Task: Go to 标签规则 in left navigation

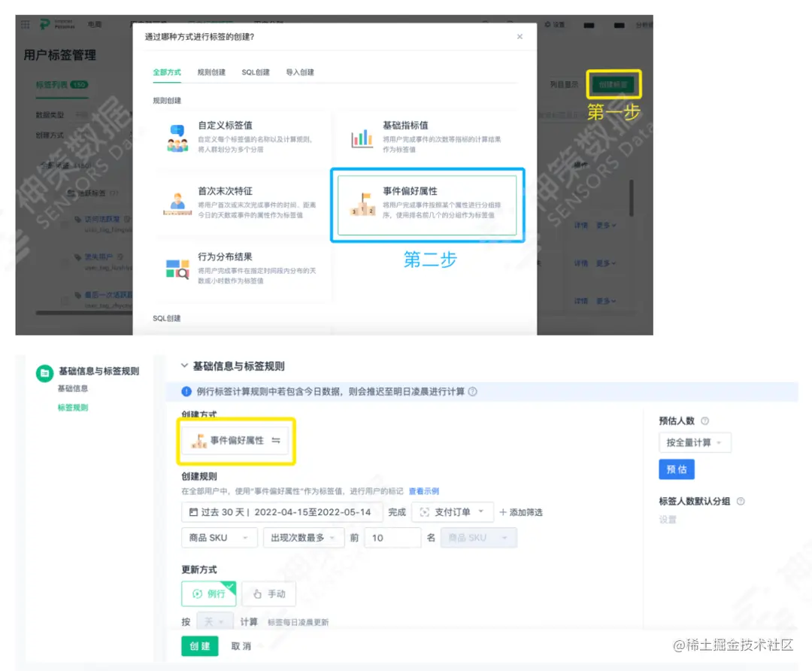Action: tap(72, 408)
